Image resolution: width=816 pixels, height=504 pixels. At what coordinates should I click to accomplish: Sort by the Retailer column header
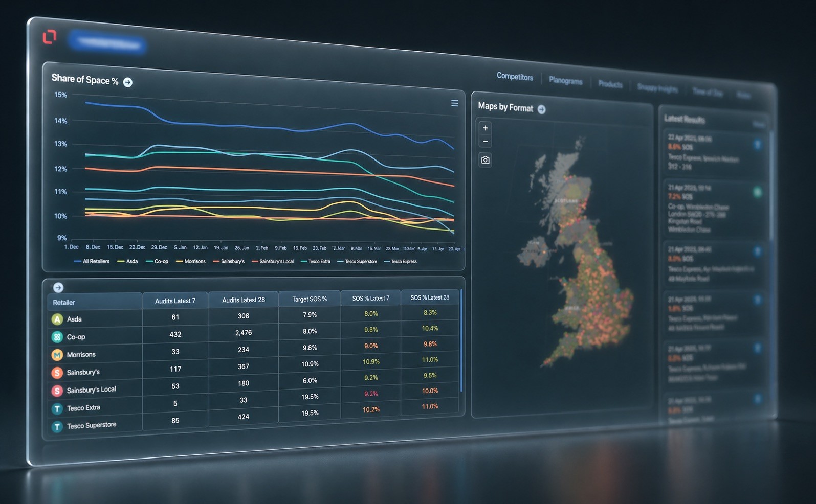coord(95,302)
